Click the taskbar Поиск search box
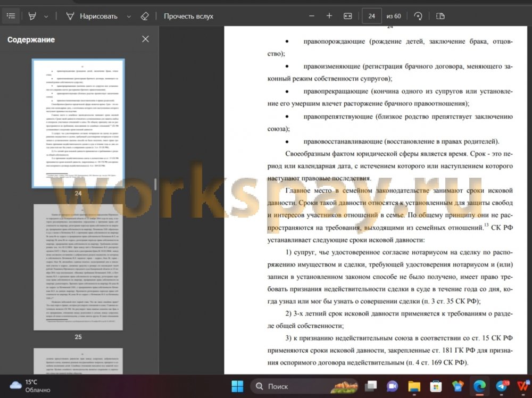 (304, 386)
